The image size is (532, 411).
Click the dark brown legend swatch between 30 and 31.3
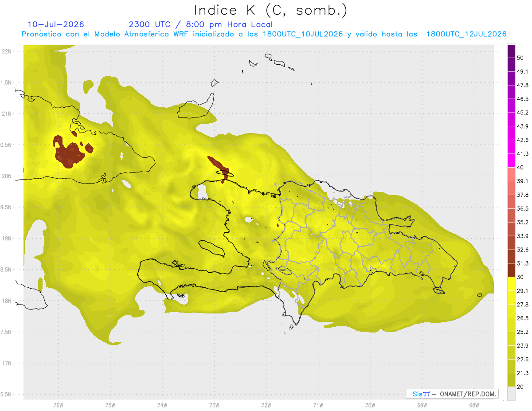(x=511, y=270)
